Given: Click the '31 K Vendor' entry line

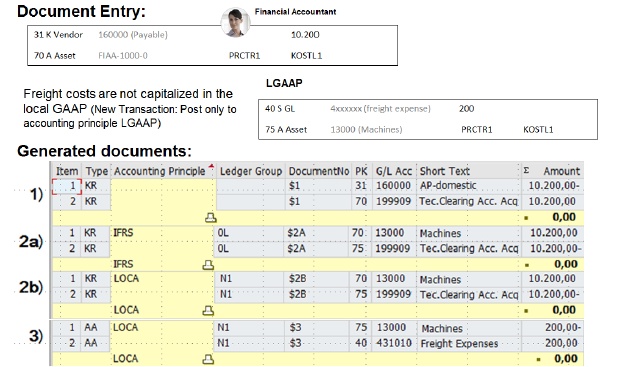Looking at the screenshot, I should (58, 35).
